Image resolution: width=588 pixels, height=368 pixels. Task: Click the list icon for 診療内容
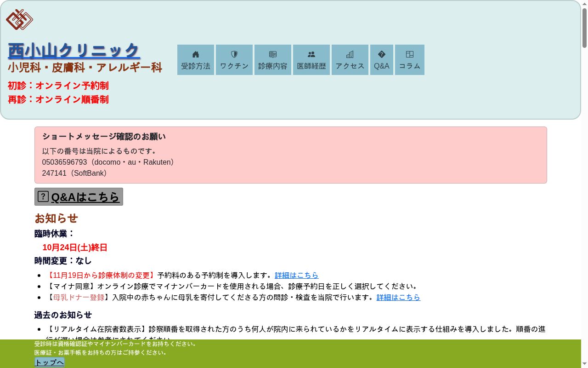click(x=273, y=54)
